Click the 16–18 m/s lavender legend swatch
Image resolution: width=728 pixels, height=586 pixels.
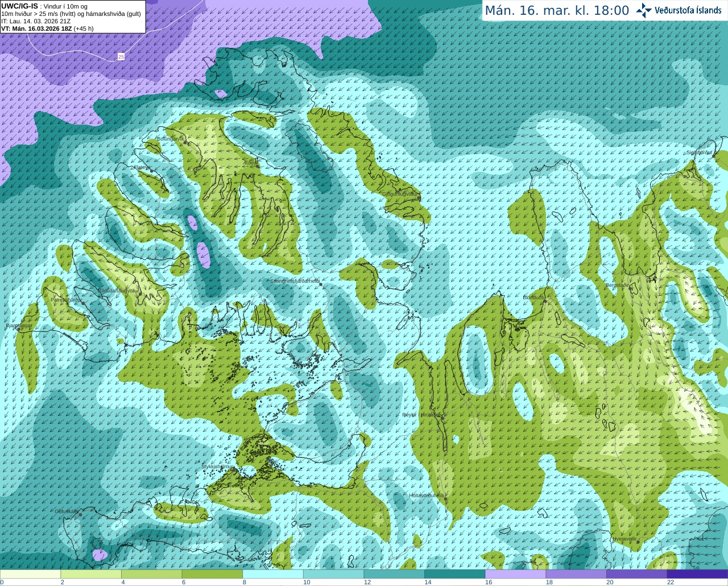point(515,574)
